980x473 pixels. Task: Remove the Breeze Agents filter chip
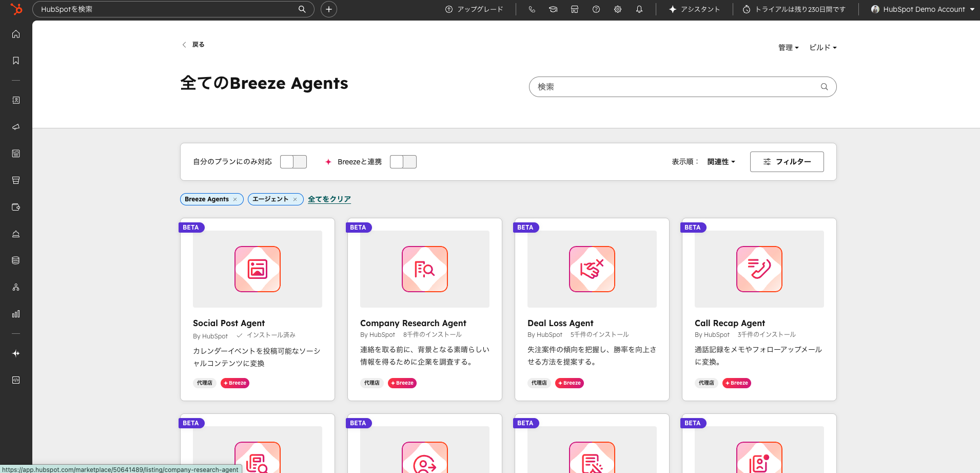235,199
